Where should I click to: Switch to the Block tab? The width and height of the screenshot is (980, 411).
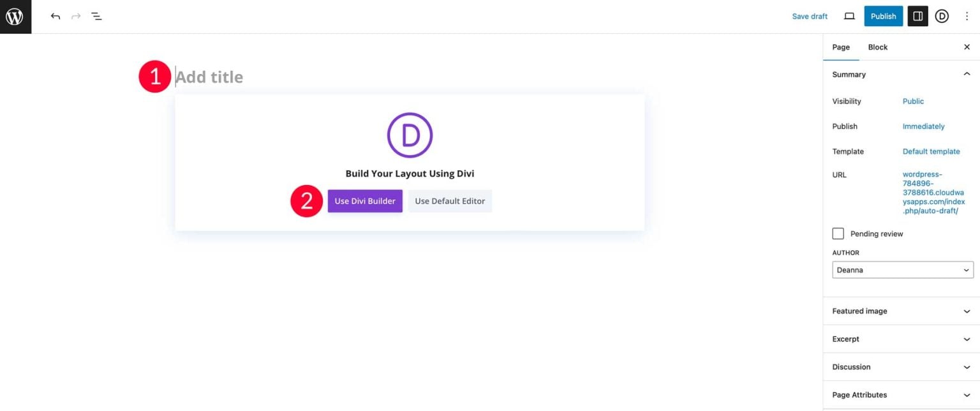click(877, 47)
